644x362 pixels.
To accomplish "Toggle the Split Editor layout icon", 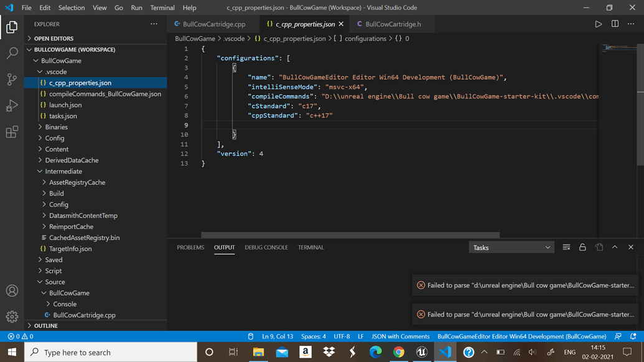I will tap(615, 23).
